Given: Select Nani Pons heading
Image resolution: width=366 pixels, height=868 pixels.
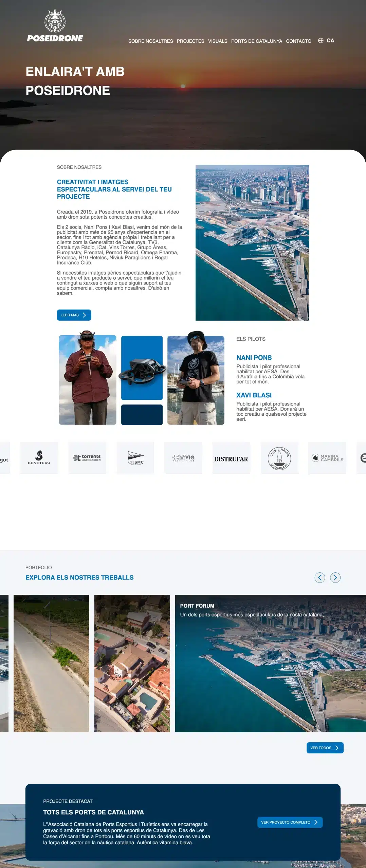Looking at the screenshot, I should (254, 358).
